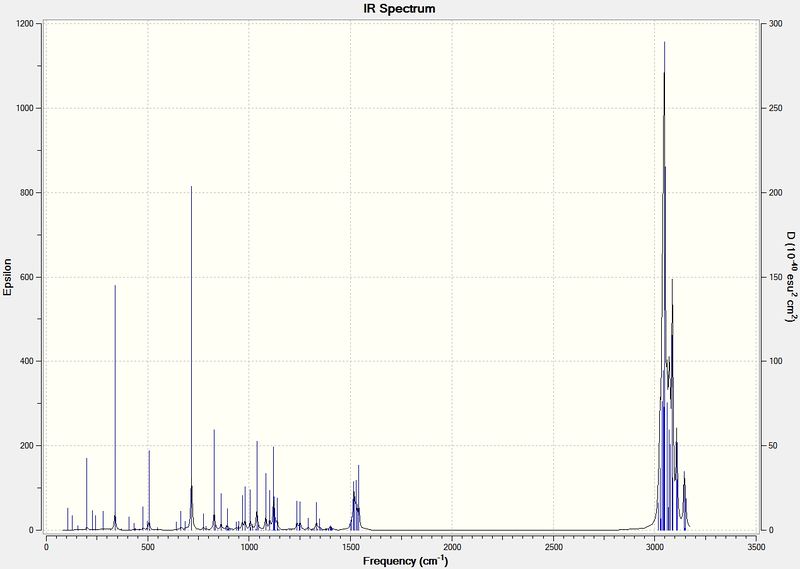This screenshot has height=569, width=800.
Task: Click the 0 tick on the D axis
Action: [x=771, y=530]
